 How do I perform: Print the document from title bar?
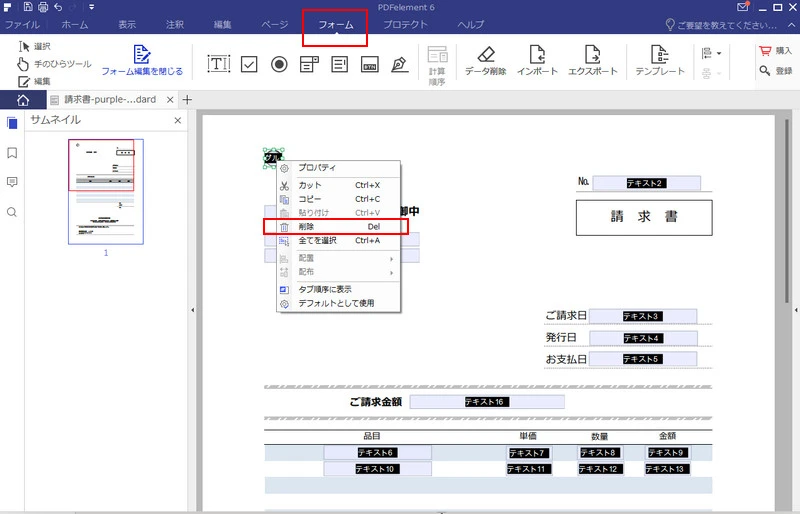[43, 7]
